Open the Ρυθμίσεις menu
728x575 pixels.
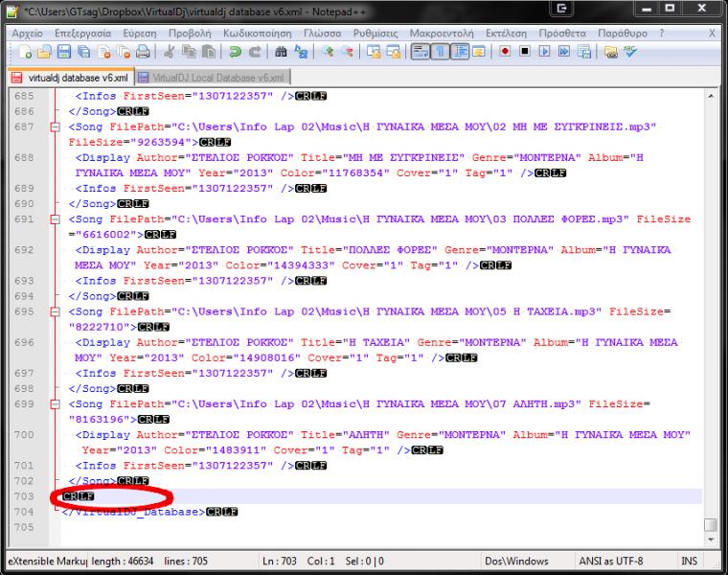375,34
